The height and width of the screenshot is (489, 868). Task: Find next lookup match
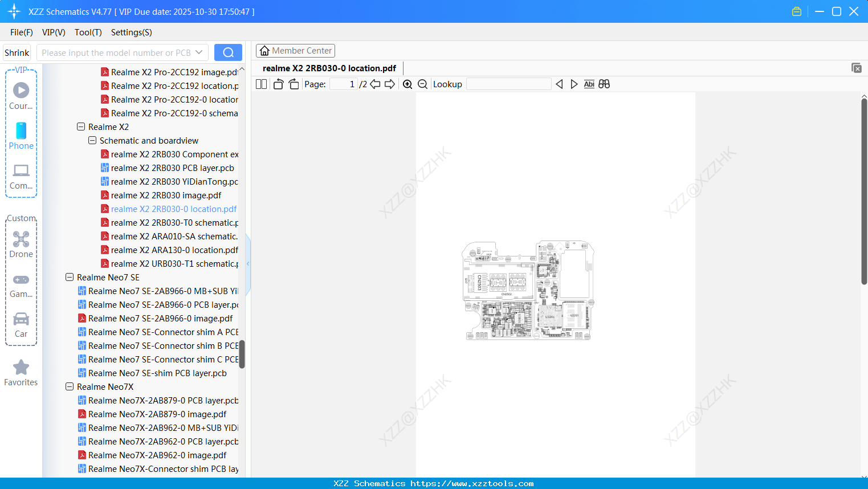coord(574,84)
